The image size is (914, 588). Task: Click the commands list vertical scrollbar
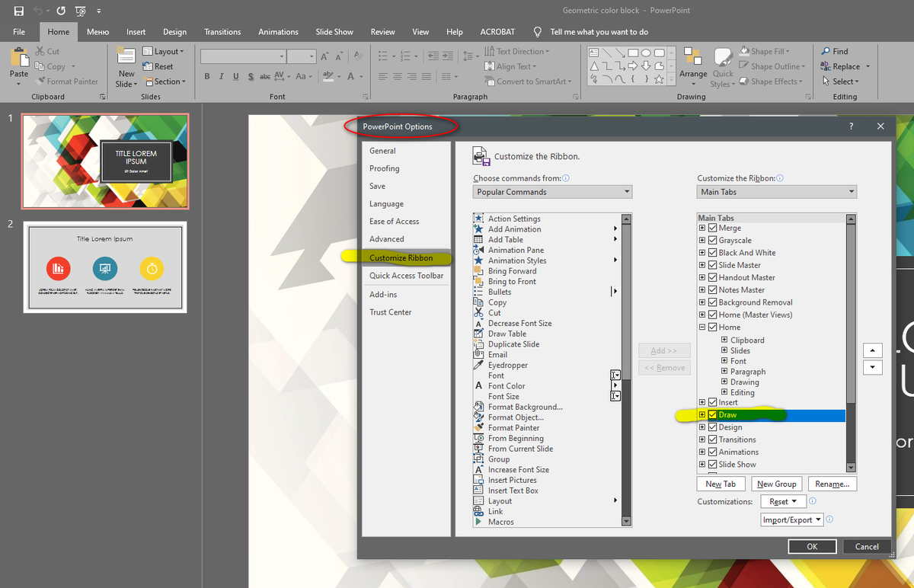626,370
